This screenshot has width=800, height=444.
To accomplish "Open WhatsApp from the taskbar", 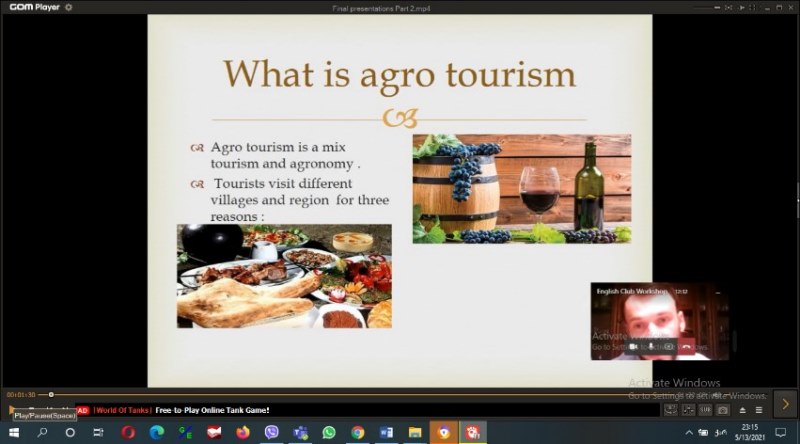I will point(329,433).
